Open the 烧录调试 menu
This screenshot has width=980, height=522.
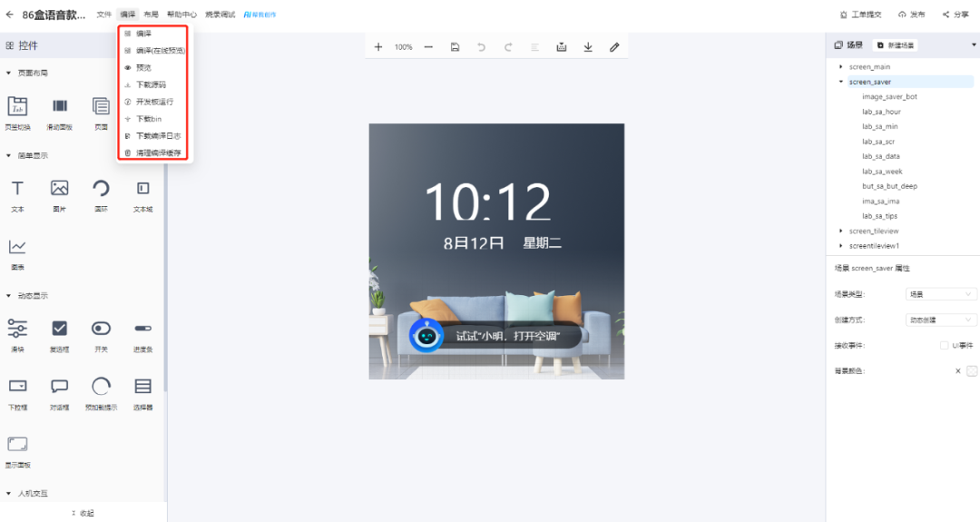tap(220, 15)
